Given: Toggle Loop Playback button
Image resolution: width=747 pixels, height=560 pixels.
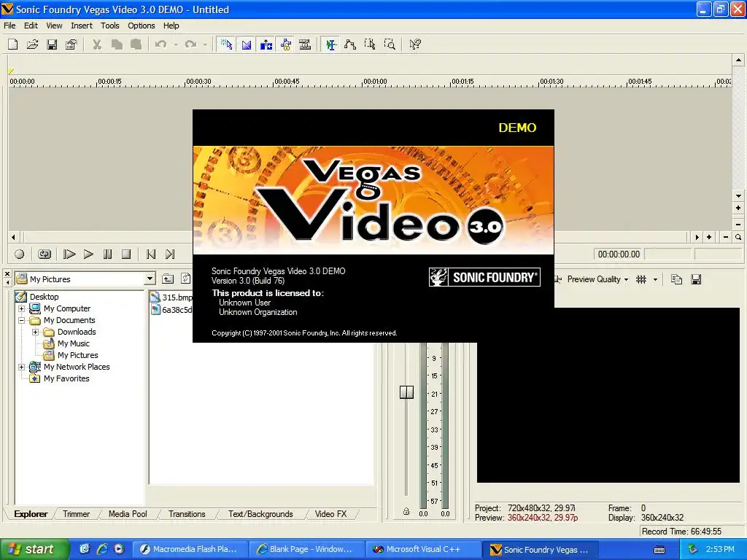Looking at the screenshot, I should click(x=44, y=254).
